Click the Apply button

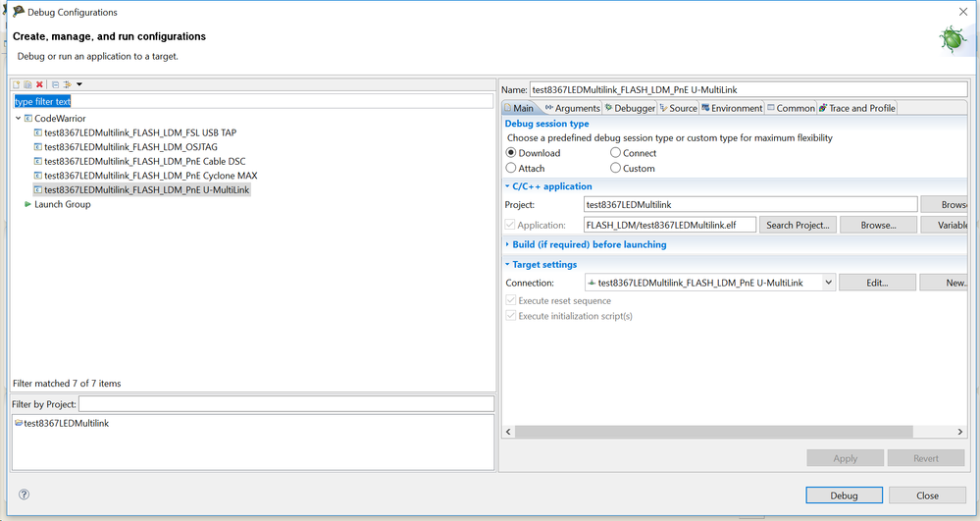pyautogui.click(x=845, y=458)
